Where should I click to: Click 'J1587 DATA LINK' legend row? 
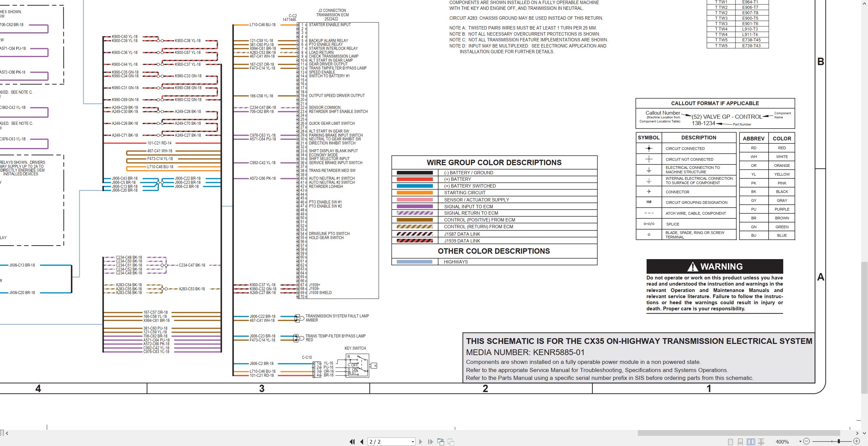coord(494,234)
